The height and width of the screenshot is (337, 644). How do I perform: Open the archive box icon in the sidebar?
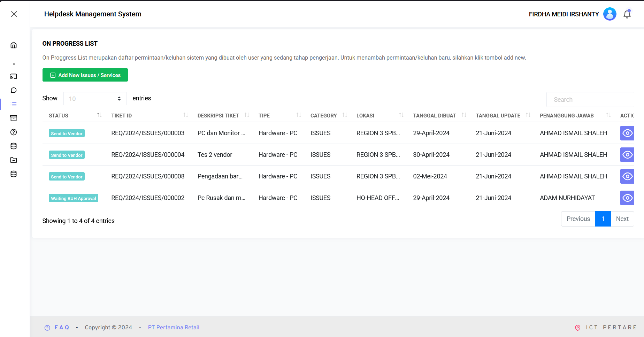(14, 118)
